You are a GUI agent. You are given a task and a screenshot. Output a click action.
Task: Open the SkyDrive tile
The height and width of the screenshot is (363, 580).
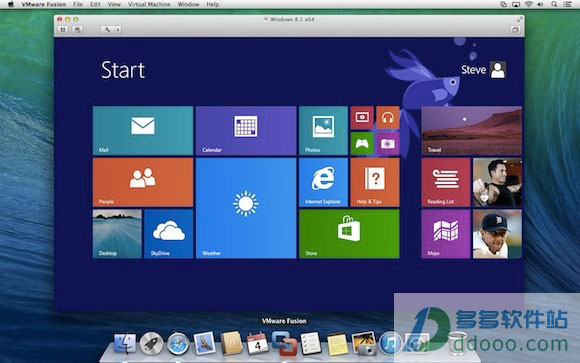click(169, 234)
